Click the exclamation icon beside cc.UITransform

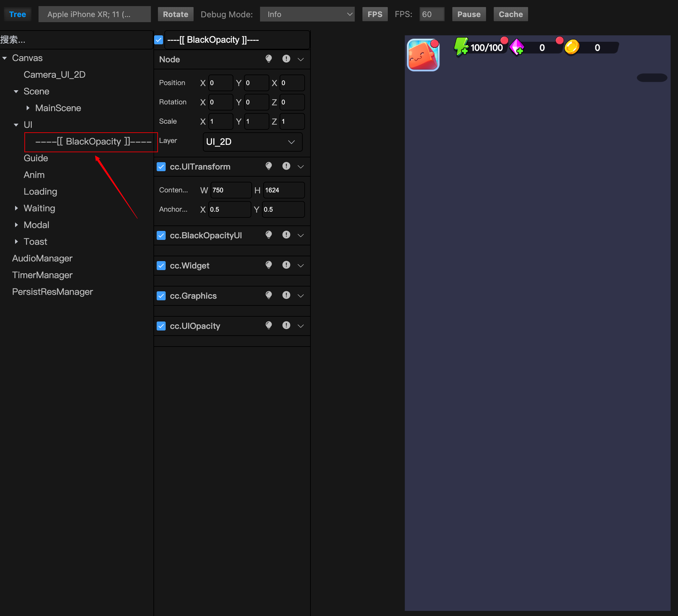point(286,166)
